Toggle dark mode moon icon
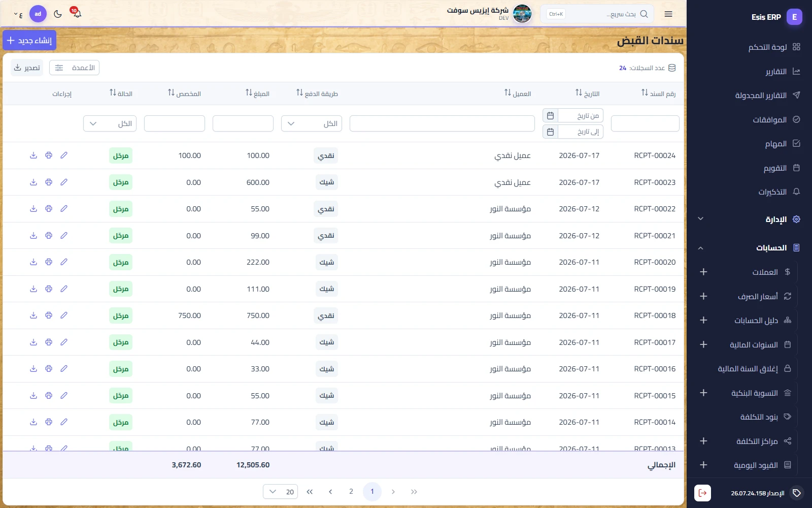812x508 pixels. coord(58,14)
